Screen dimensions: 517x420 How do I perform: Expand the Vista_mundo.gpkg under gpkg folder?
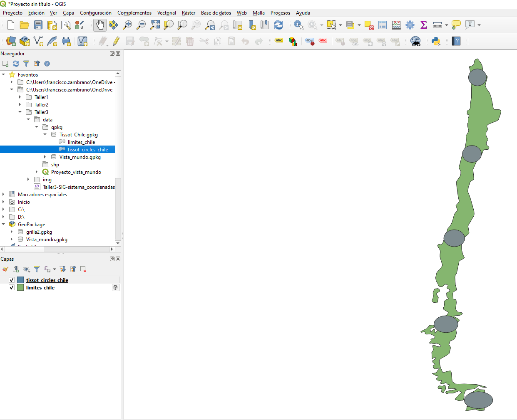45,157
